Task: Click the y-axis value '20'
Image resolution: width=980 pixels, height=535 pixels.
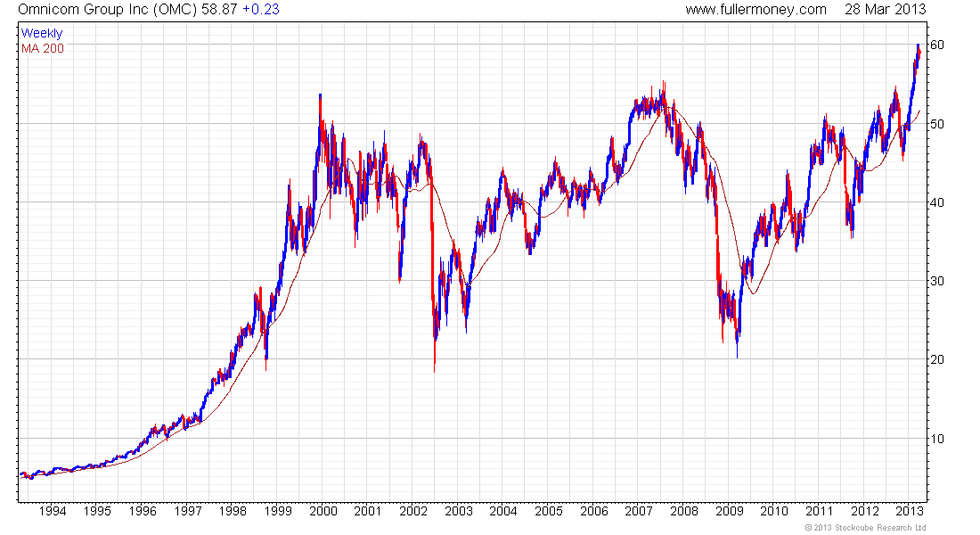Action: click(x=937, y=360)
